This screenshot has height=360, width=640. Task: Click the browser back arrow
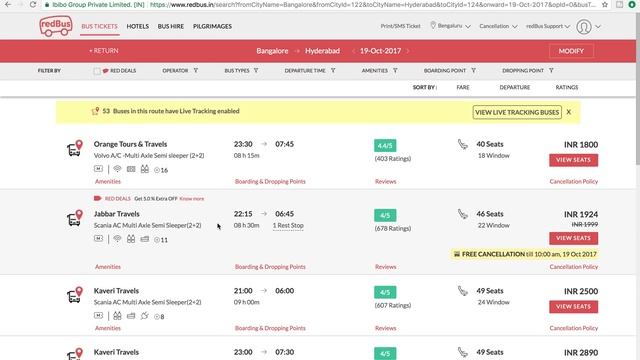click(8, 4)
